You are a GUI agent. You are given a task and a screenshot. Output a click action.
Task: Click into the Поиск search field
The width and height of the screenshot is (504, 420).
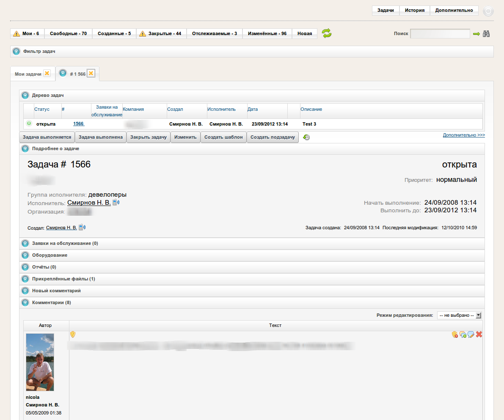pyautogui.click(x=440, y=34)
